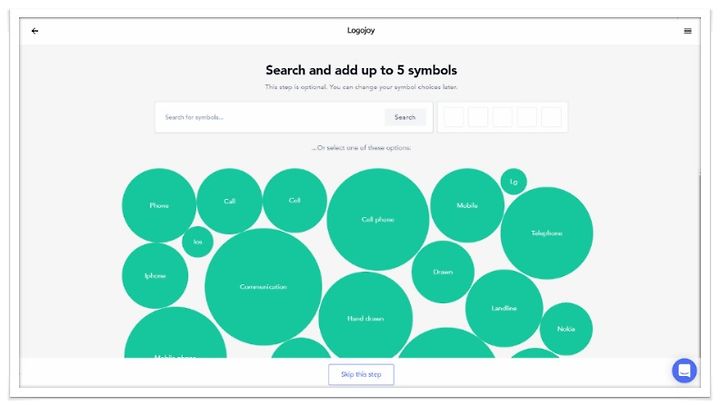This screenshot has height=406, width=720.
Task: Click the page vertical scrollbar
Action: (700, 264)
